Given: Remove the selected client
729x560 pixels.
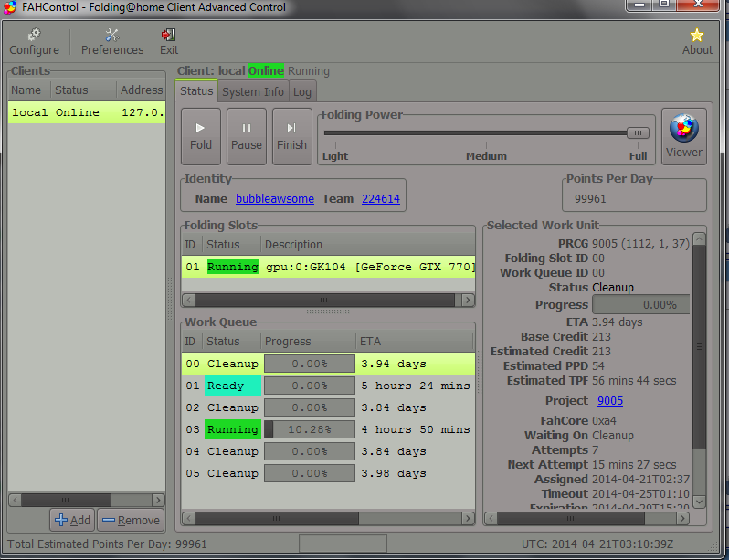Looking at the screenshot, I should (130, 520).
